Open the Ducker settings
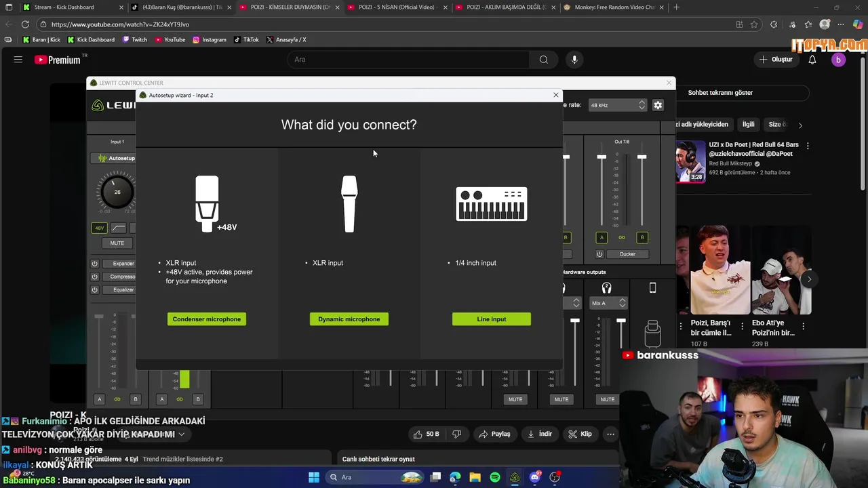Viewport: 868px width, 488px height. pyautogui.click(x=627, y=254)
